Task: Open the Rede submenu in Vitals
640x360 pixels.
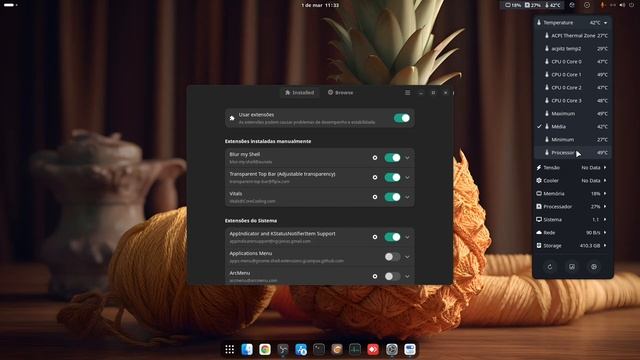Action: click(x=572, y=233)
